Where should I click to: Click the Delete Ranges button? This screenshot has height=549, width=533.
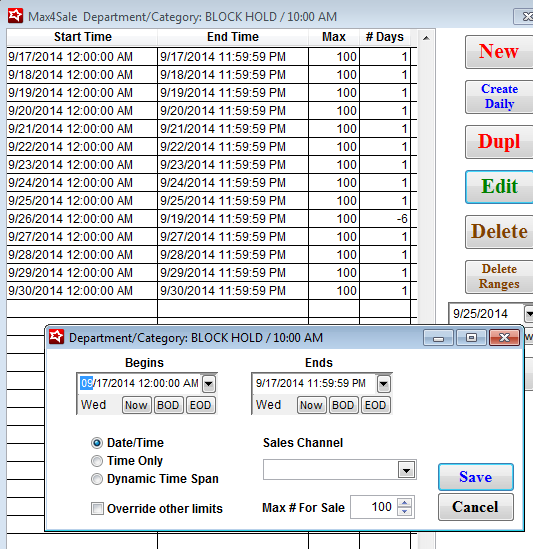coord(499,277)
